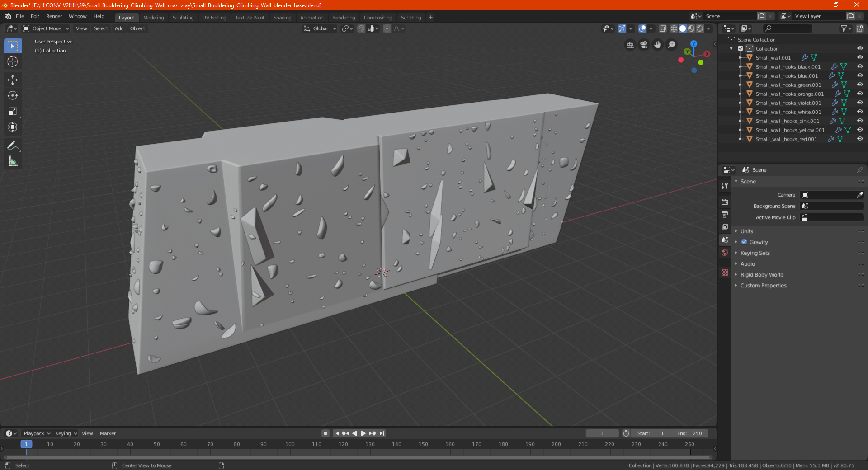Switch to the Sculpting workspace tab
Viewport: 868px width, 470px height.
(x=183, y=18)
